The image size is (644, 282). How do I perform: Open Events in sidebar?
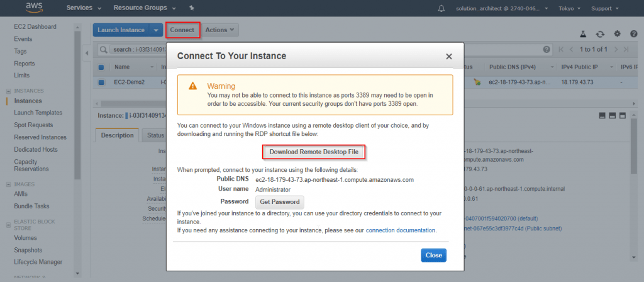pyautogui.click(x=23, y=39)
